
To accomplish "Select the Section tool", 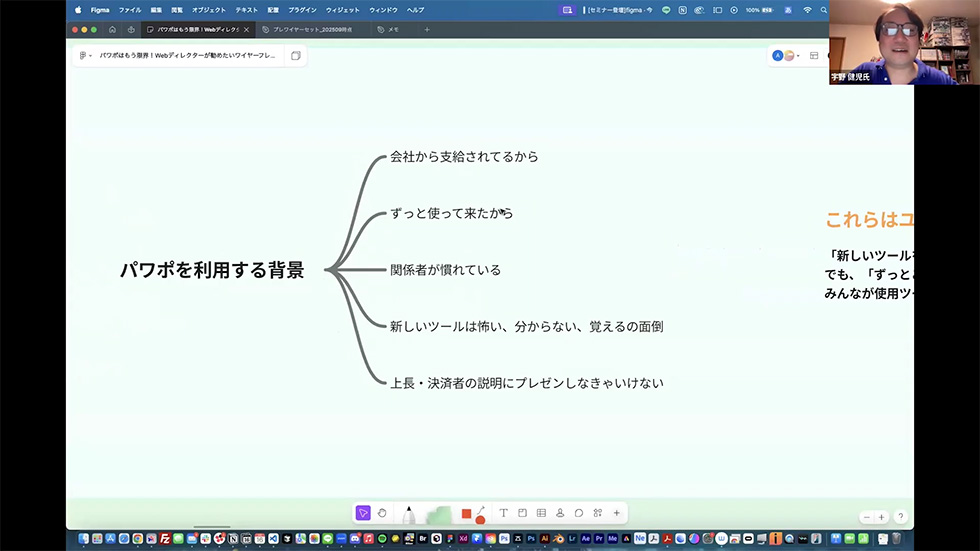I will point(522,513).
